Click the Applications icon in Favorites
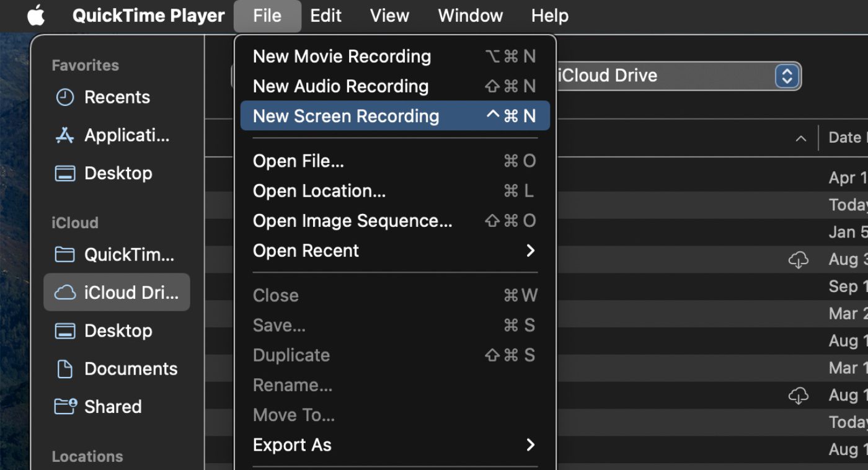 pyautogui.click(x=65, y=135)
